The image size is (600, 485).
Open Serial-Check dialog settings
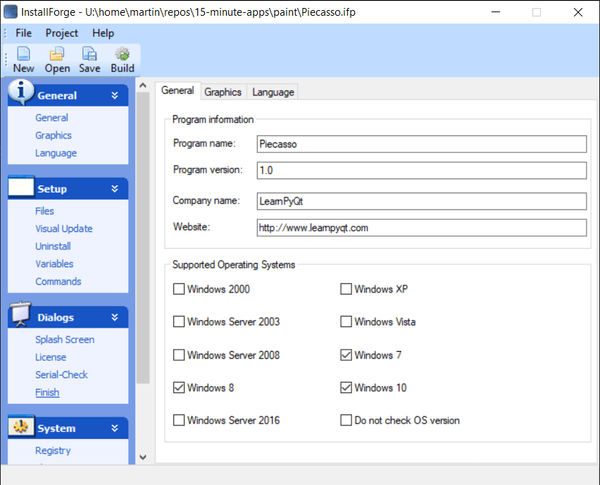(x=61, y=375)
